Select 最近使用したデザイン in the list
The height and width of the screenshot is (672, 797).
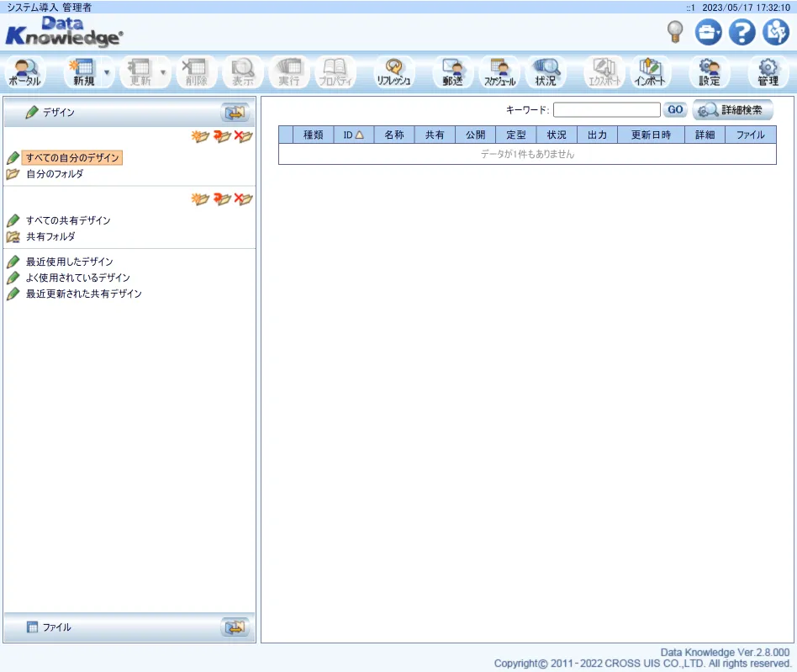[69, 262]
